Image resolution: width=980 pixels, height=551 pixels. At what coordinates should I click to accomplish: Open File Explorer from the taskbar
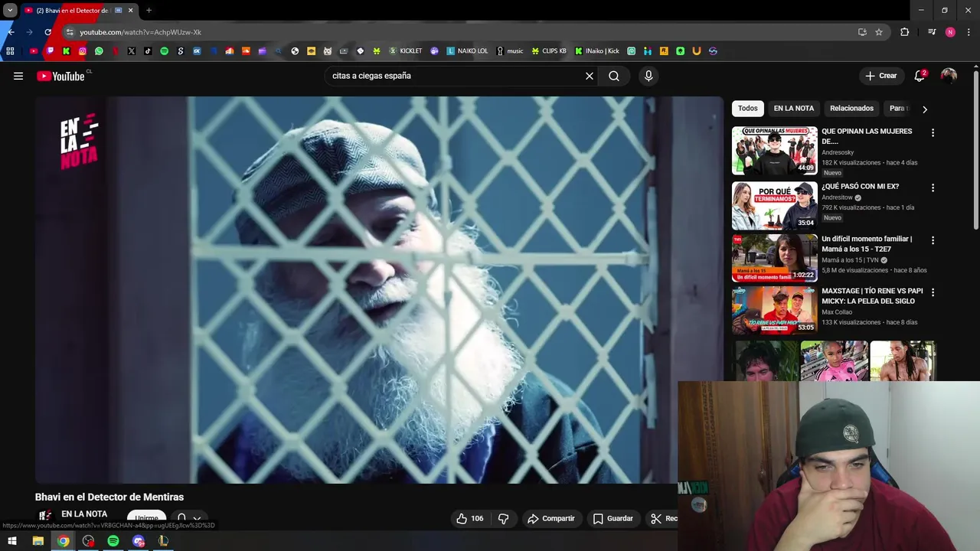(38, 541)
